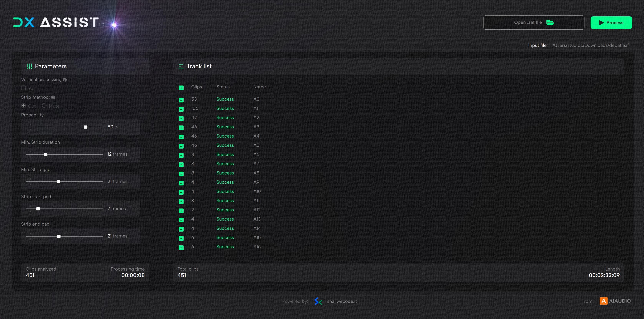This screenshot has height=319, width=644.
Task: Uncheck track A14 checkbox
Action: [181, 229]
